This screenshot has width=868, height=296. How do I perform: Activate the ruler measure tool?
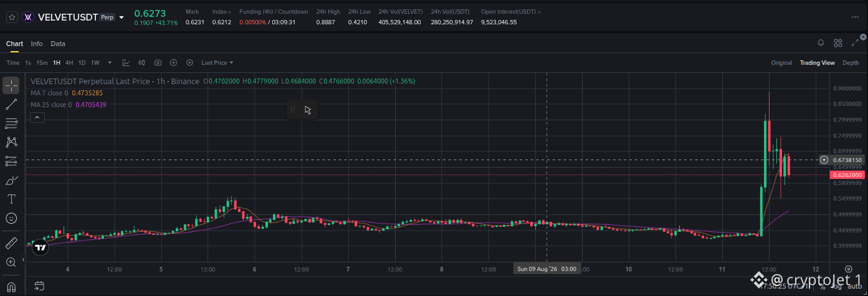point(11,242)
